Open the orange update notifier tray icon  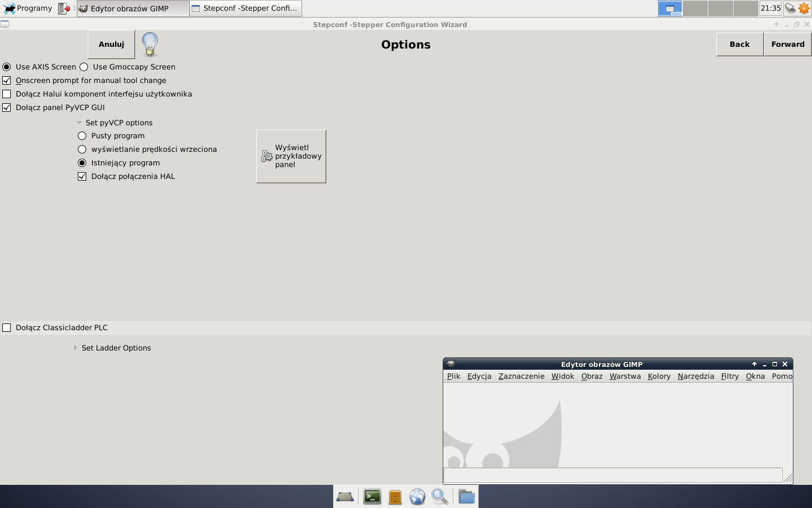tap(804, 8)
